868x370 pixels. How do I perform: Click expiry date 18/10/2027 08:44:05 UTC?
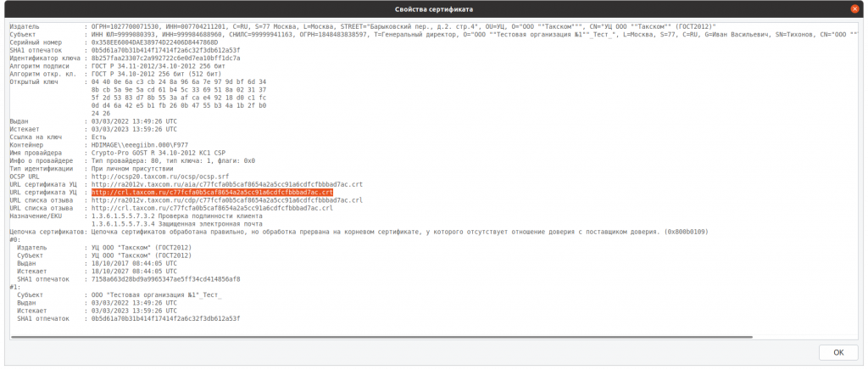point(135,272)
